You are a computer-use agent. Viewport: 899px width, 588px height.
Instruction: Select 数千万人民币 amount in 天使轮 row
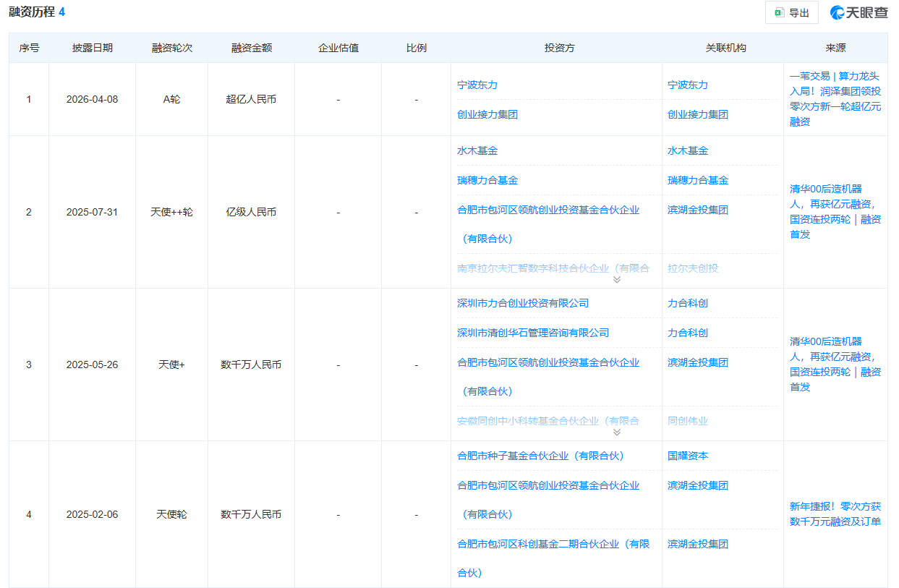pyautogui.click(x=251, y=514)
